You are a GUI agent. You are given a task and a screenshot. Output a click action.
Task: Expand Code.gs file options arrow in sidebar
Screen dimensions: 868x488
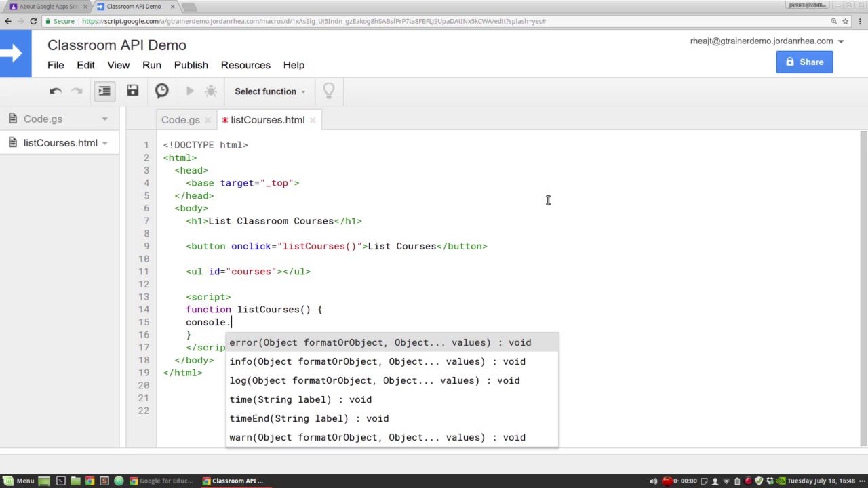tap(104, 119)
